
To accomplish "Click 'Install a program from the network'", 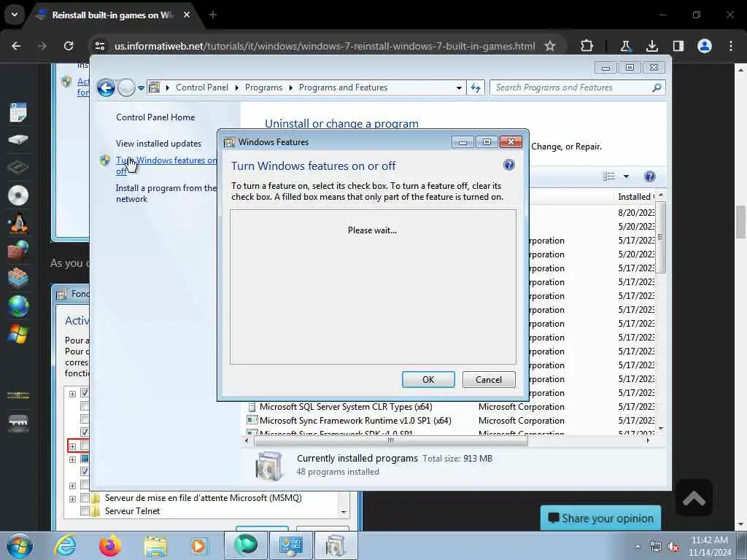I will pos(166,193).
